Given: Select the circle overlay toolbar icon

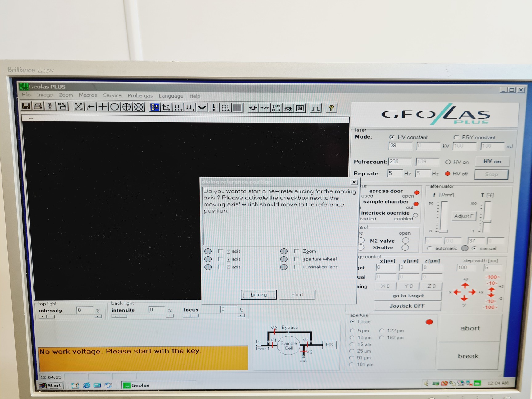Looking at the screenshot, I should [115, 107].
